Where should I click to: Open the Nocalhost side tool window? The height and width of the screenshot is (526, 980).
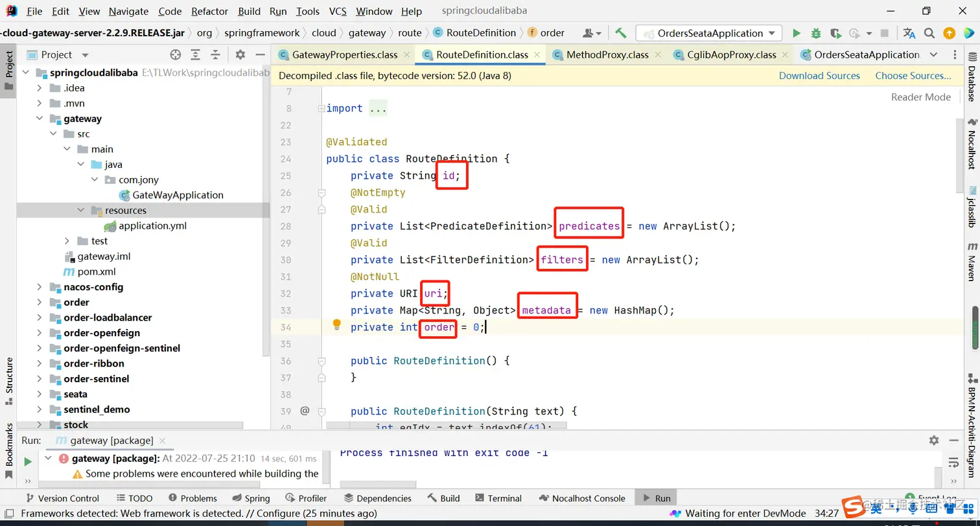972,143
